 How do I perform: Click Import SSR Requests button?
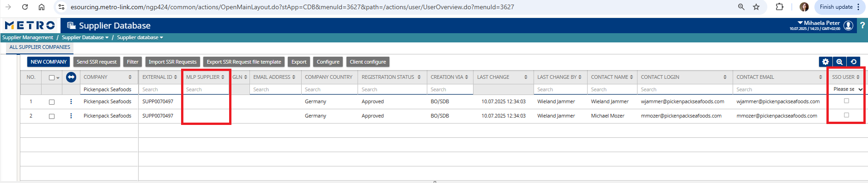pos(172,62)
